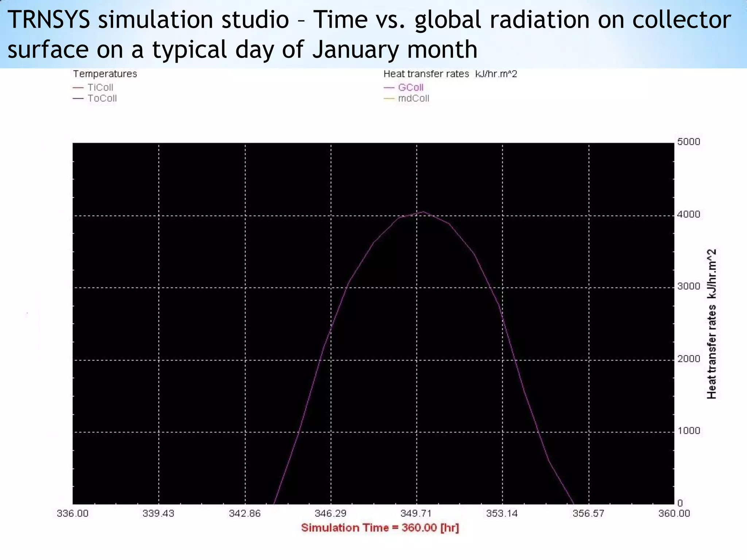This screenshot has width=747, height=560.
Task: Click the 349.71 time axis label
Action: point(416,514)
